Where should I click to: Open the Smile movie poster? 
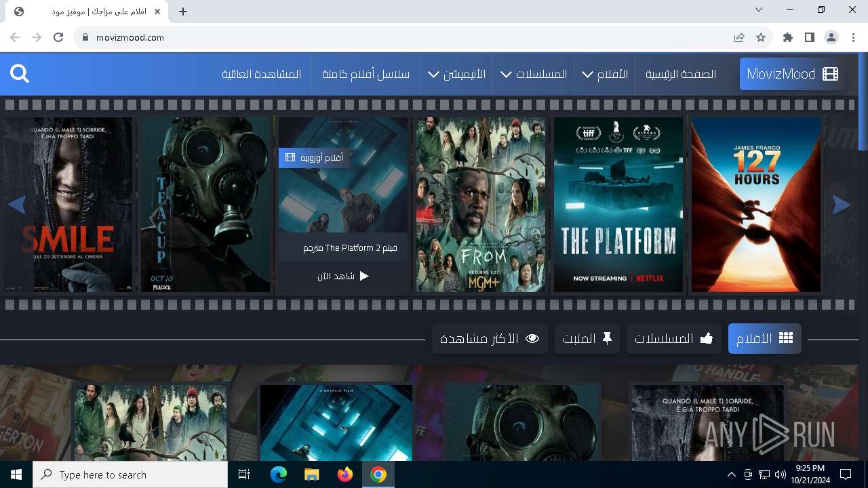[68, 205]
